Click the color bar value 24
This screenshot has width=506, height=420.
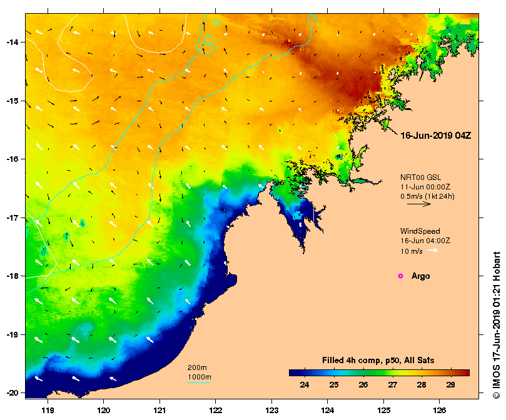coord(305,384)
